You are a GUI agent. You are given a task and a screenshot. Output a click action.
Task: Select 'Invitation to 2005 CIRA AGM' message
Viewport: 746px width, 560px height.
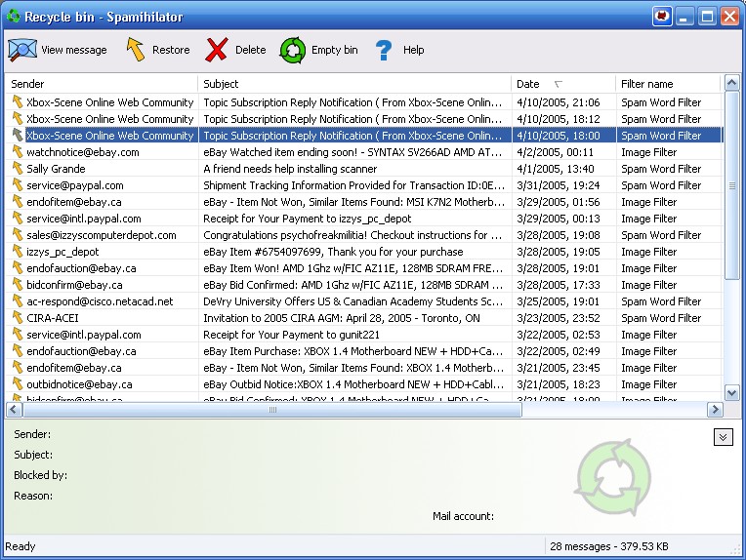point(341,318)
